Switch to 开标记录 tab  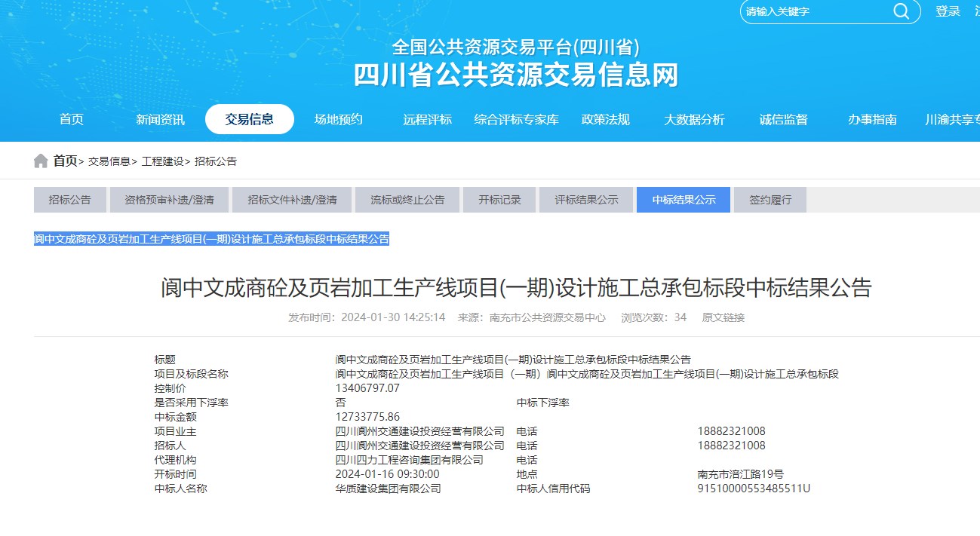click(x=499, y=200)
